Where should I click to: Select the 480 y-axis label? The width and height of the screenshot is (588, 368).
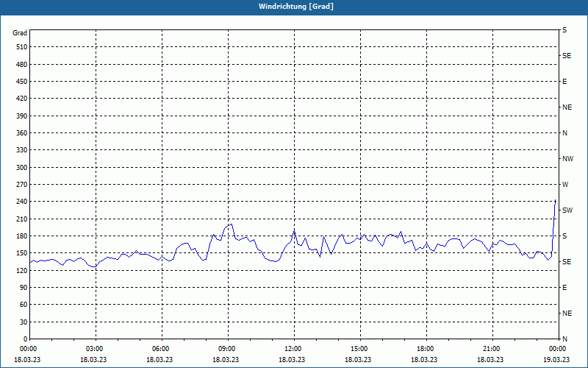point(22,64)
